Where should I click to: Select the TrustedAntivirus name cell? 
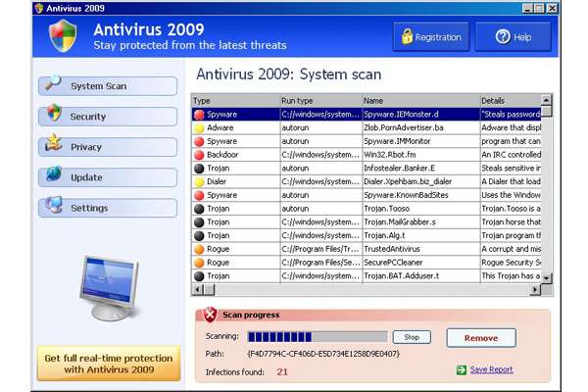click(x=421, y=250)
